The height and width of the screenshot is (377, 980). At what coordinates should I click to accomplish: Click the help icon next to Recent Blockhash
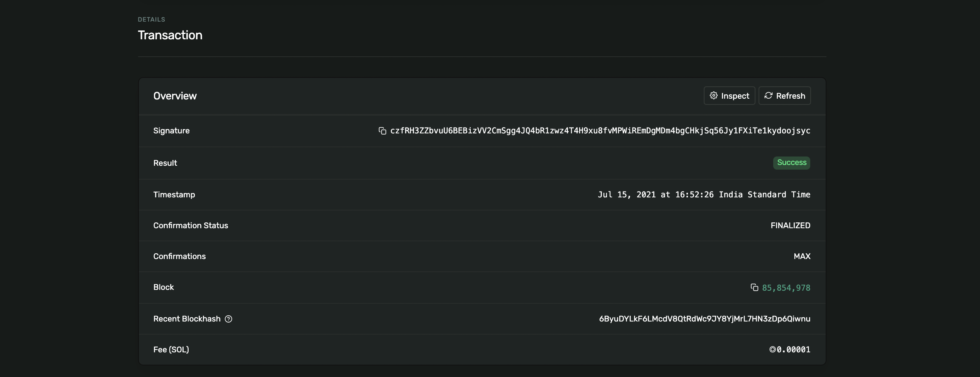tap(228, 319)
